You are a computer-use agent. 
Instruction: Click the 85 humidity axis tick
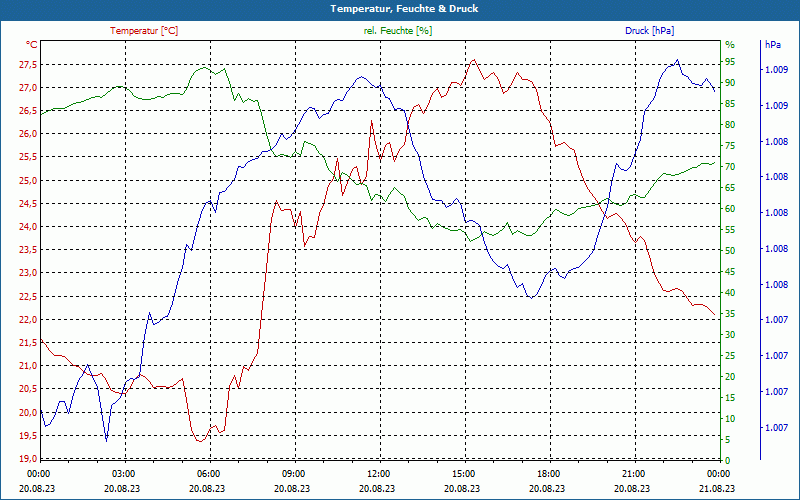tap(730, 104)
